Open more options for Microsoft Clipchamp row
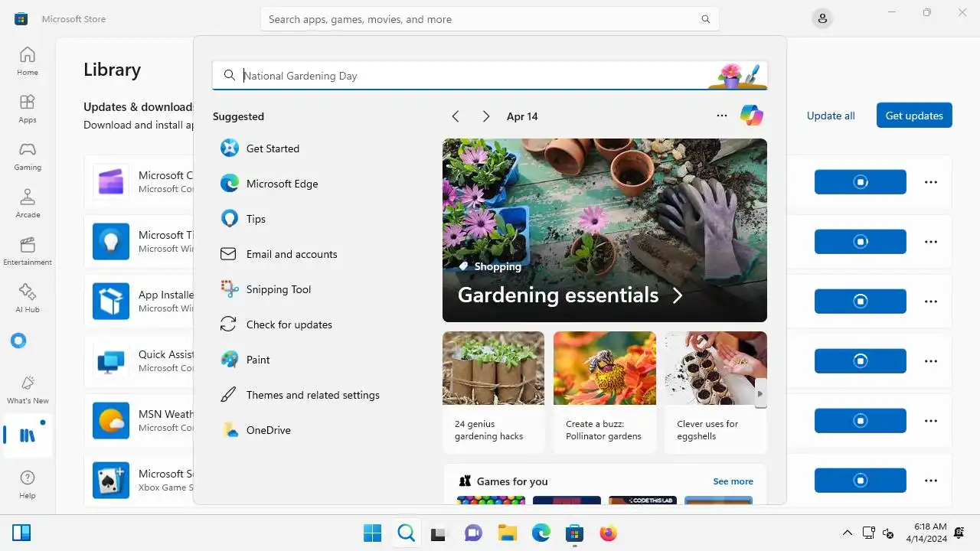 (931, 182)
